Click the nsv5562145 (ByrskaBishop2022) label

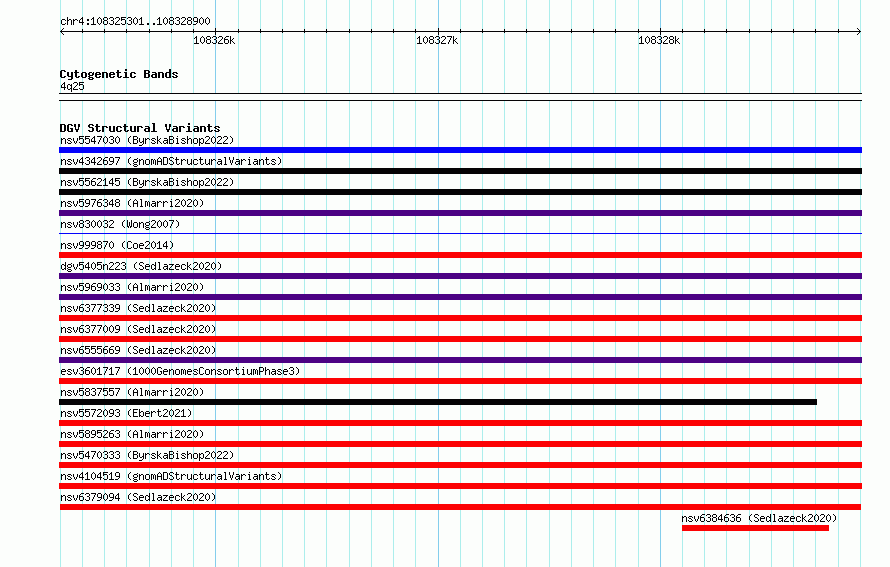pos(147,182)
